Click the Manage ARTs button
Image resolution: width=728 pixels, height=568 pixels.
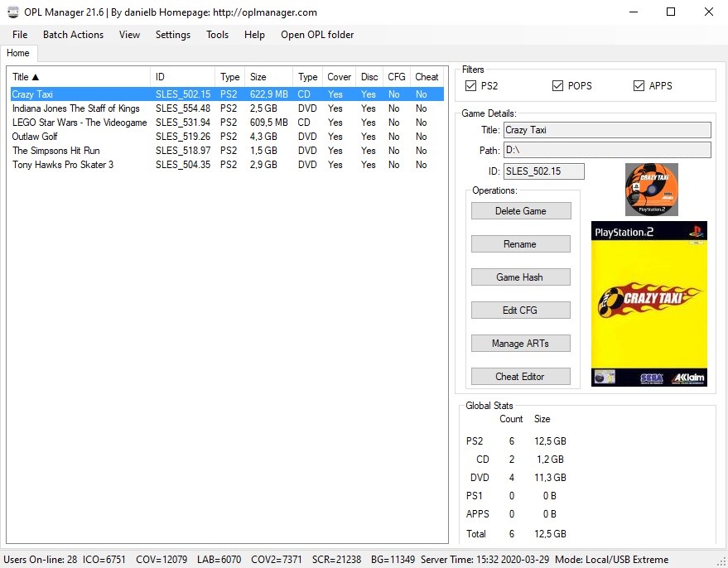(521, 344)
